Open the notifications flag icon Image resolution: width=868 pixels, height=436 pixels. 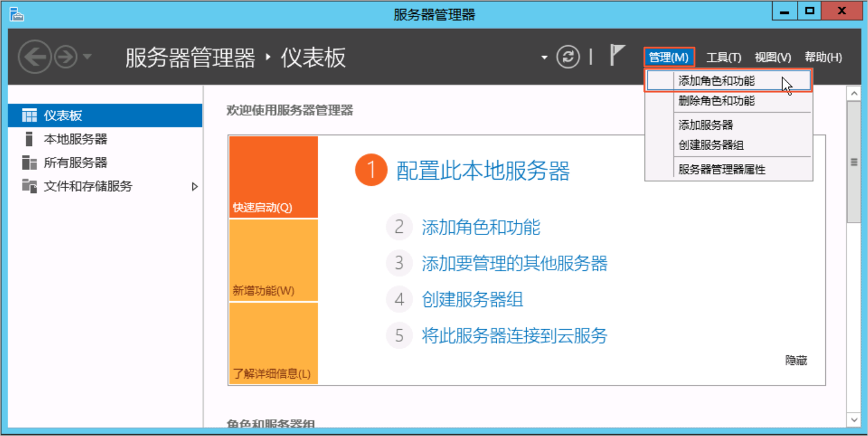pos(617,55)
